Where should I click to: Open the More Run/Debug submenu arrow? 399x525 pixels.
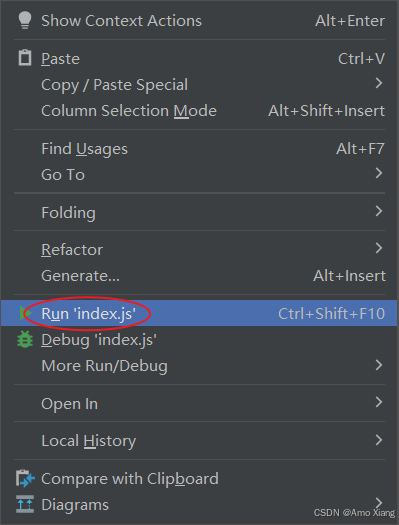[x=379, y=365]
